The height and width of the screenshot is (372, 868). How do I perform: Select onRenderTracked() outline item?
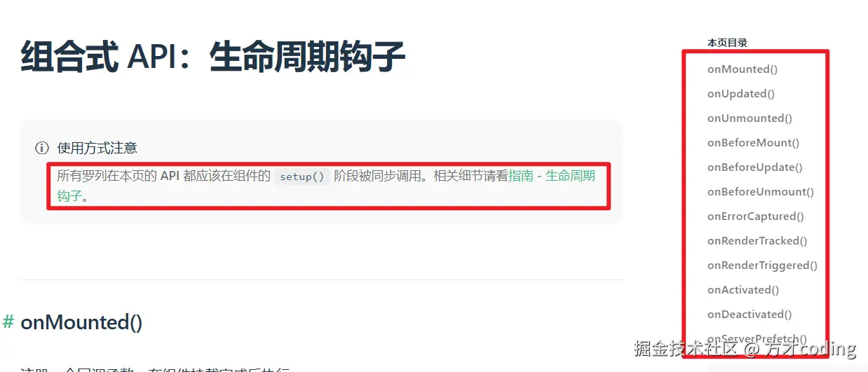(757, 240)
